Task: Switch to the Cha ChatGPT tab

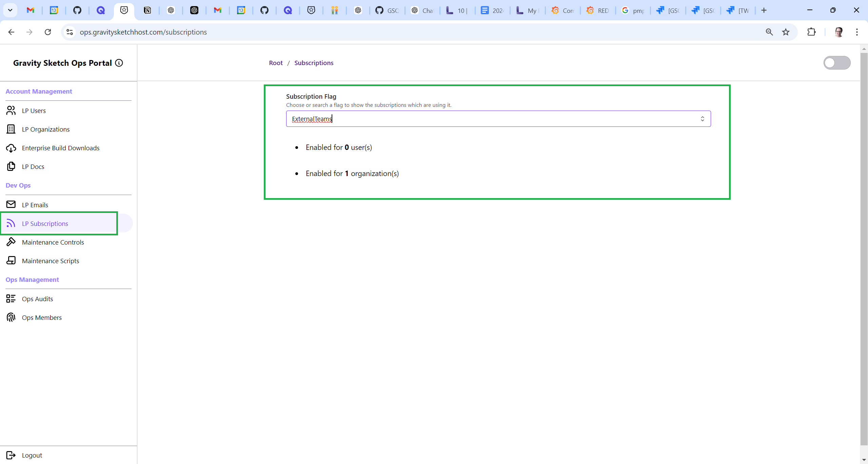Action: coord(422,11)
